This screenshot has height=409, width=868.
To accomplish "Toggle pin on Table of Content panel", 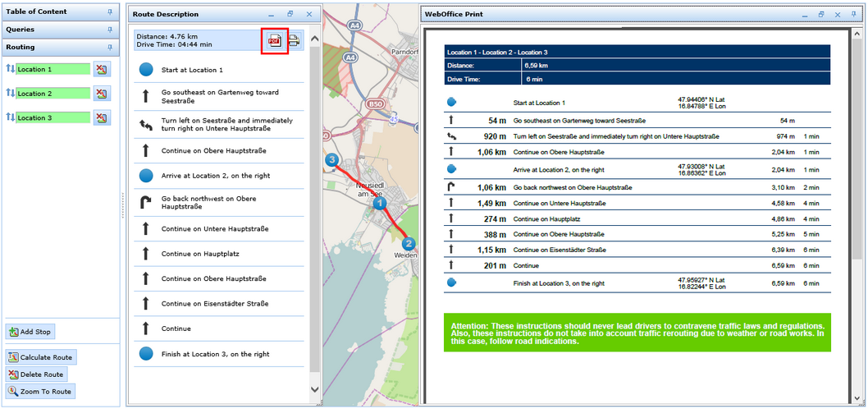I will pos(110,12).
